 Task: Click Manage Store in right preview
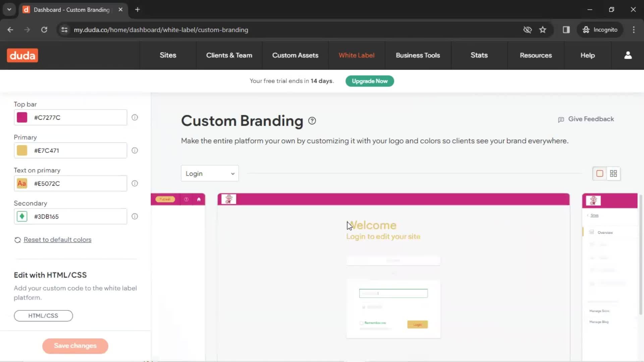point(599,311)
